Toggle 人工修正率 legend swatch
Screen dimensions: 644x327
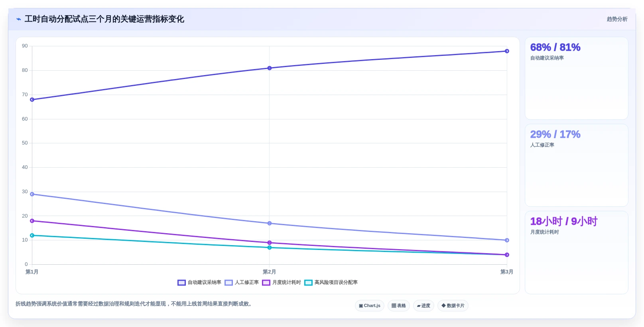[228, 283]
